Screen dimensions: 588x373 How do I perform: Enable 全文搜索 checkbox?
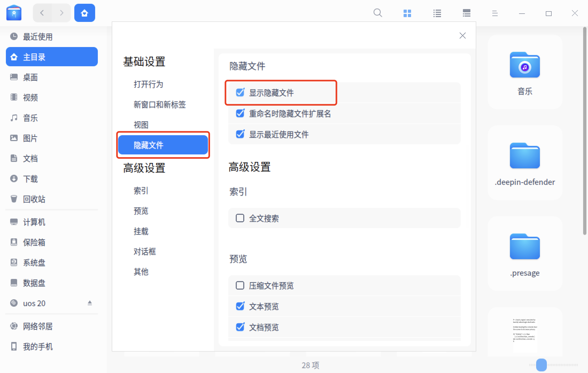pyautogui.click(x=240, y=218)
